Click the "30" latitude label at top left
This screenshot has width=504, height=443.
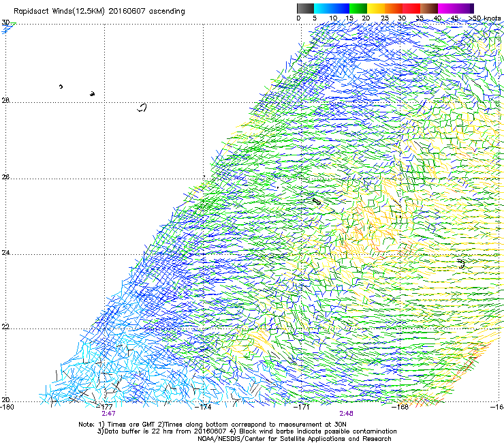(x=5, y=22)
